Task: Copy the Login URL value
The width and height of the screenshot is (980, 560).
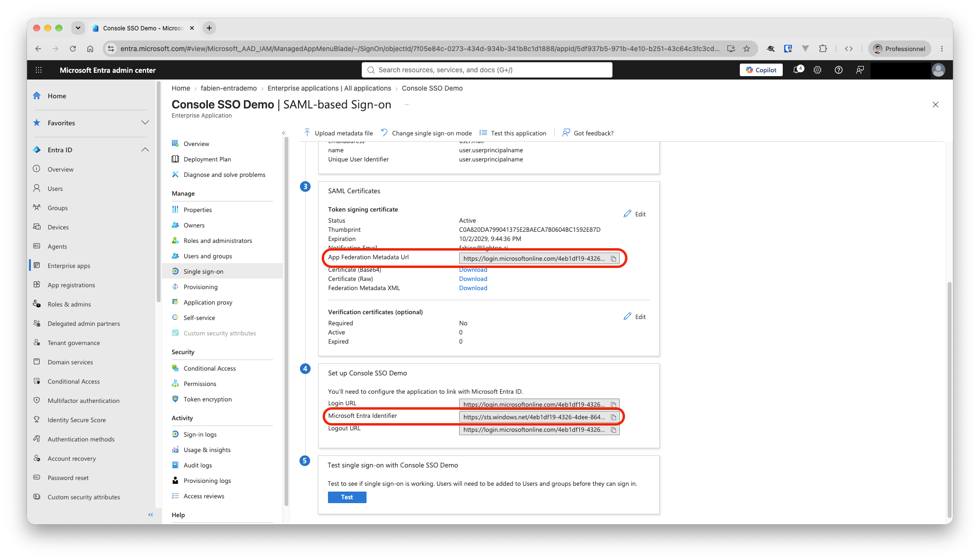Action: [x=613, y=404]
